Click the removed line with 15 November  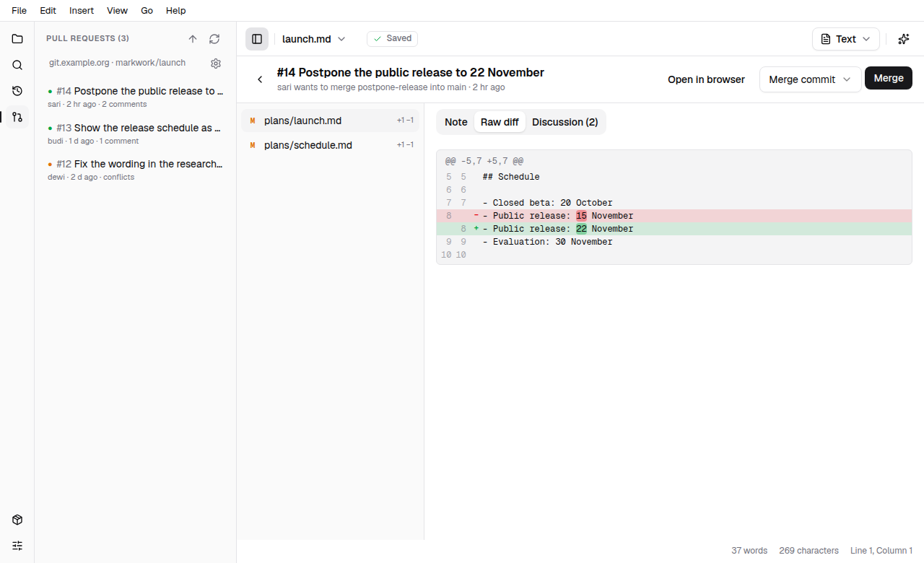tap(674, 216)
